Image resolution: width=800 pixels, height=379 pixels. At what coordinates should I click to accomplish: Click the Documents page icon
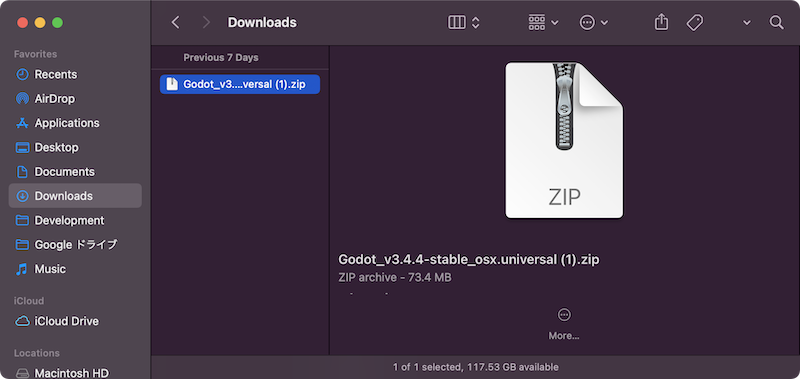pyautogui.click(x=22, y=171)
